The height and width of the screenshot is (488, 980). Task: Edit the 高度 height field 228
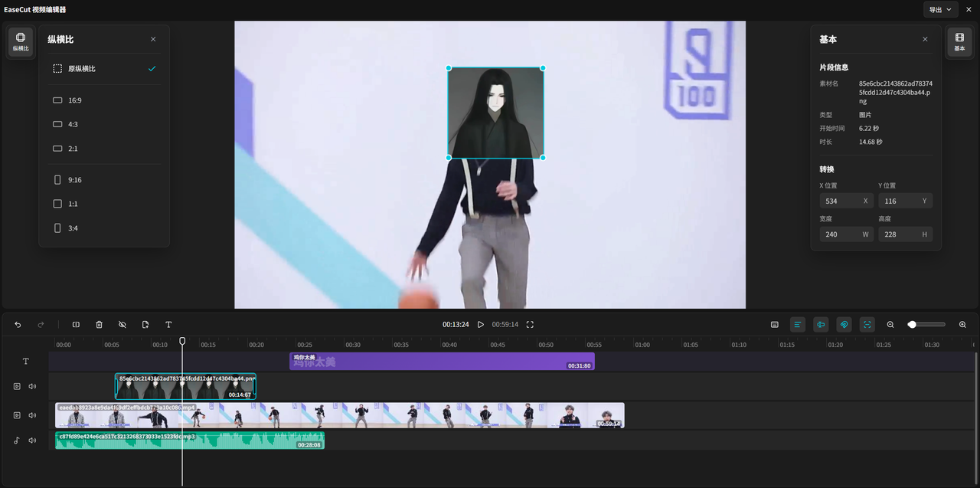(905, 234)
